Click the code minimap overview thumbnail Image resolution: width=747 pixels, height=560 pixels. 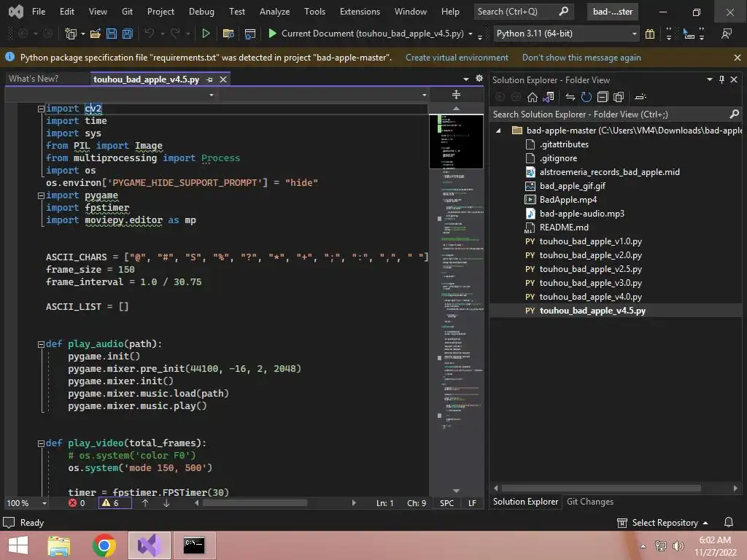pyautogui.click(x=456, y=141)
